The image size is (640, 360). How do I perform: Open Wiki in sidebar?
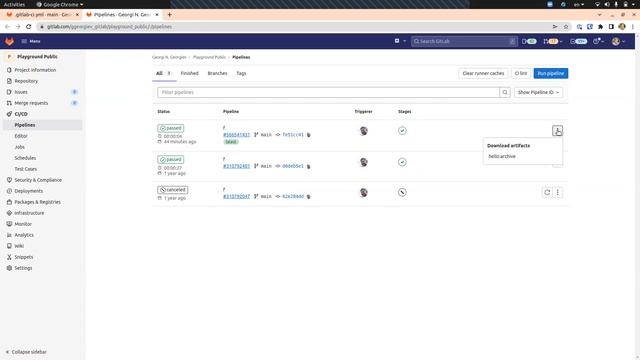click(19, 247)
